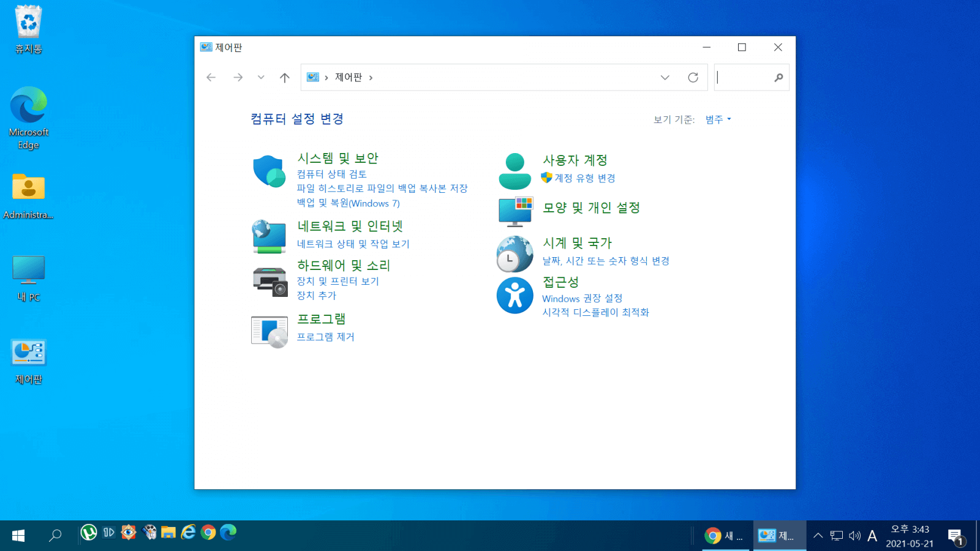
Task: Open the volume tray icon
Action: [x=854, y=536]
